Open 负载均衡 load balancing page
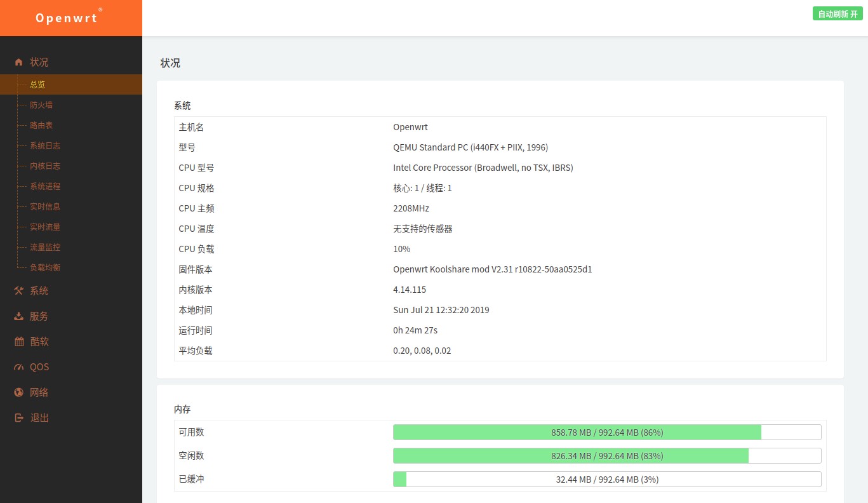Viewport: 868px width, 503px height. pos(45,267)
